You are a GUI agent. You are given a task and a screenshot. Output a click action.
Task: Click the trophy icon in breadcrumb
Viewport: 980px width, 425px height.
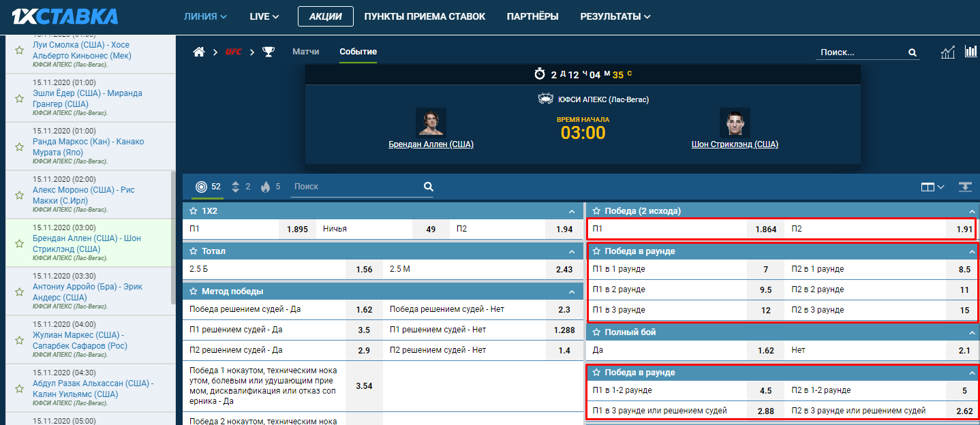pyautogui.click(x=269, y=52)
